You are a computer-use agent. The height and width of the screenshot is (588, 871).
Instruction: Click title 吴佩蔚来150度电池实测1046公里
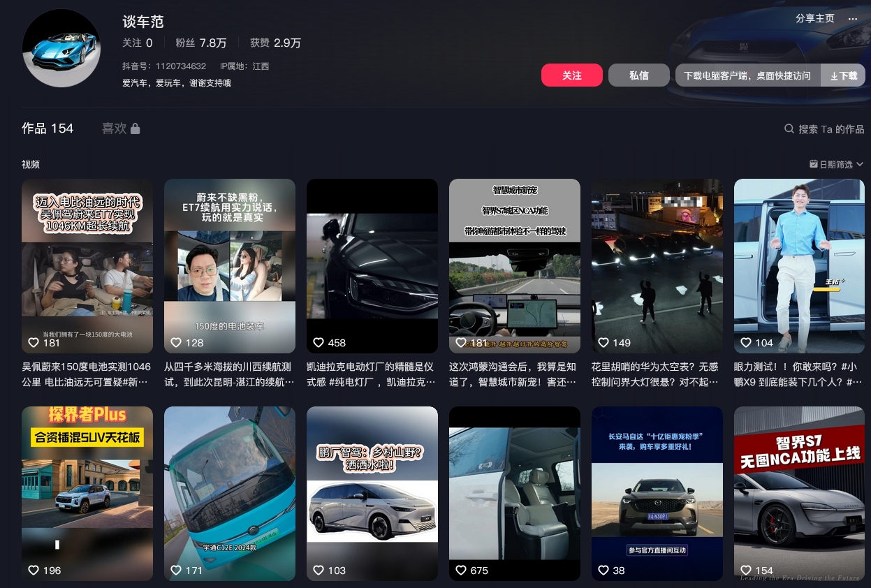coord(87,374)
